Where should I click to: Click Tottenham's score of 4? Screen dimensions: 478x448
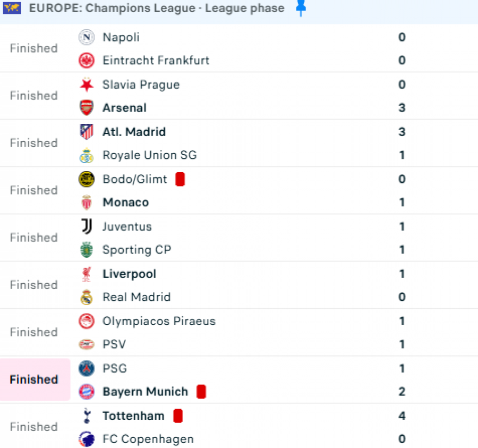402,416
